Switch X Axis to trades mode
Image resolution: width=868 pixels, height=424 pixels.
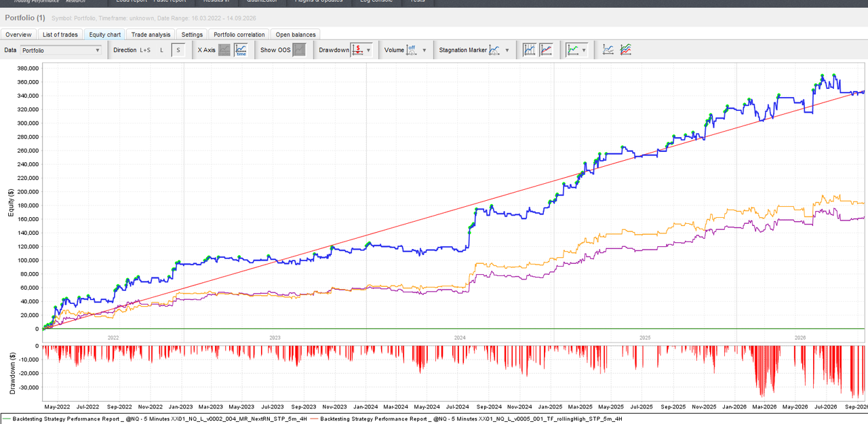coord(224,50)
